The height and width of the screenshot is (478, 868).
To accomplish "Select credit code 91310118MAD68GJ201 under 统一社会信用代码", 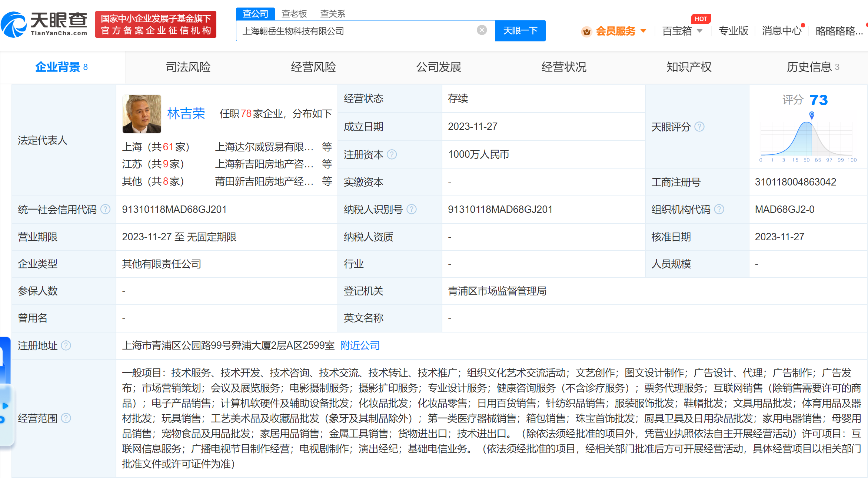I will [x=174, y=210].
